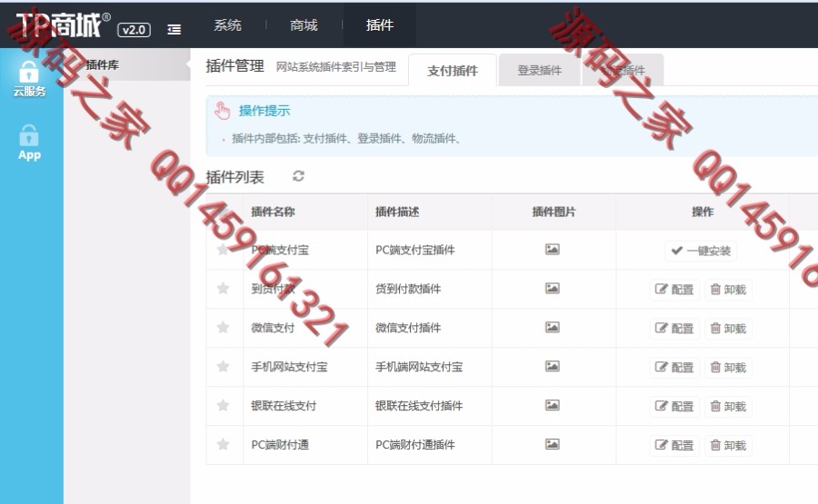Open the App sidebar section
Image resolution: width=818 pixels, height=504 pixels.
click(x=29, y=143)
